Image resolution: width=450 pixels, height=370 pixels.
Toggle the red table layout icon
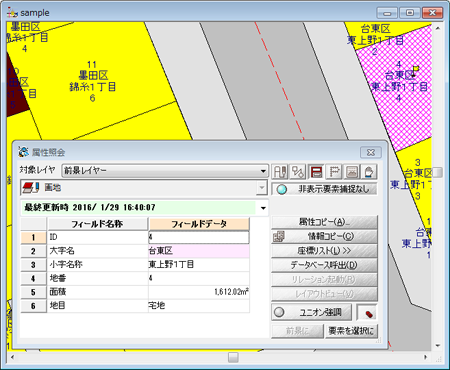point(316,172)
